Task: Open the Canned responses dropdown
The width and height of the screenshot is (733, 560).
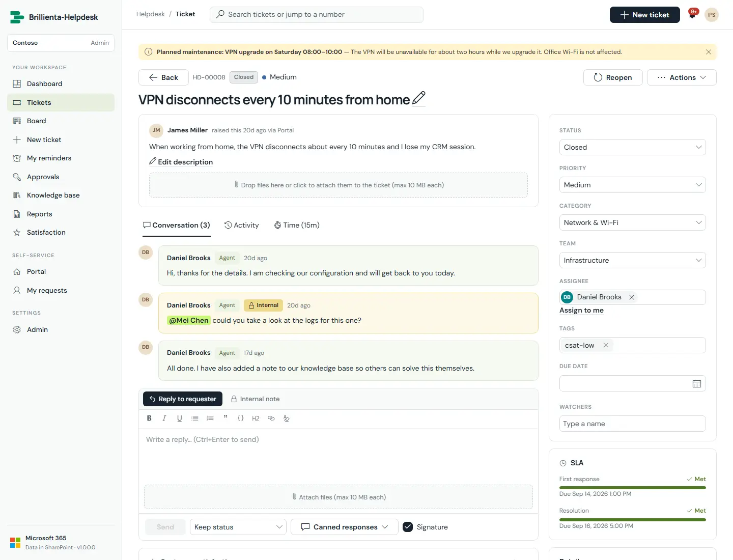Action: (345, 527)
